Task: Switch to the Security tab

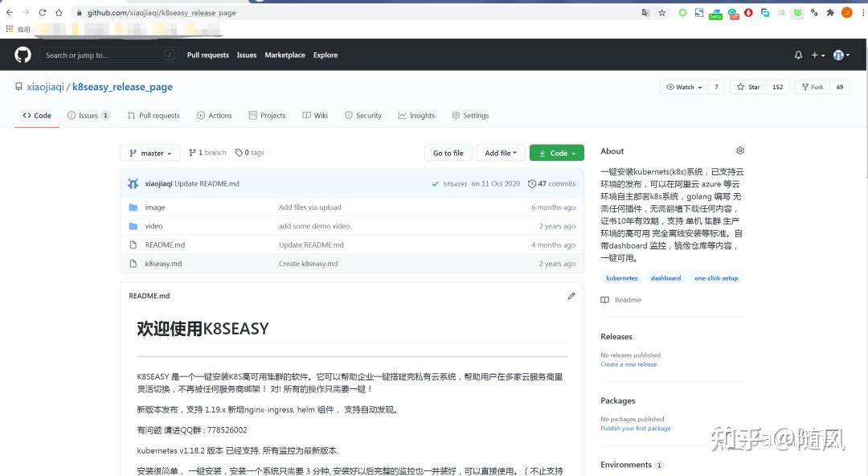Action: tap(363, 115)
